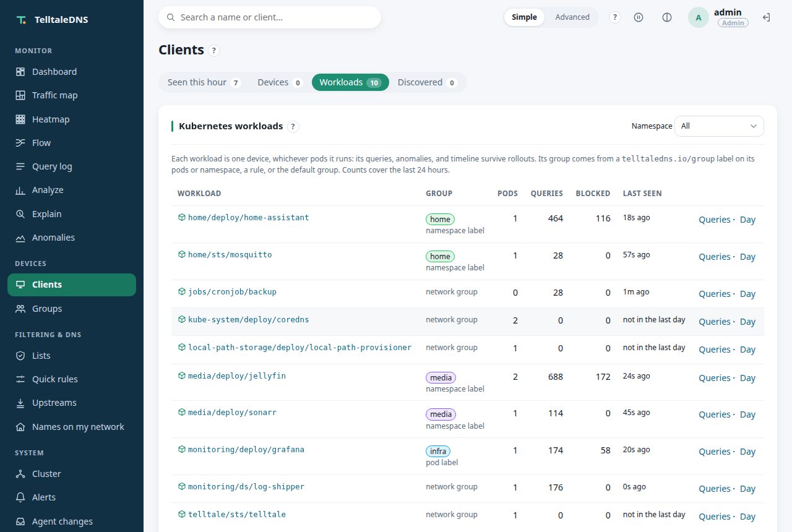Open Quick rules
This screenshot has height=532, width=792.
coord(72,379)
